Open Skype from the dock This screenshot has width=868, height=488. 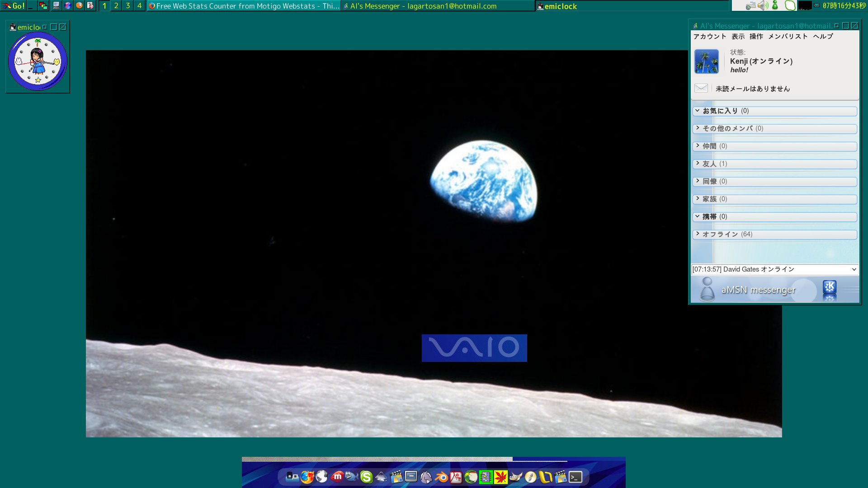366,477
